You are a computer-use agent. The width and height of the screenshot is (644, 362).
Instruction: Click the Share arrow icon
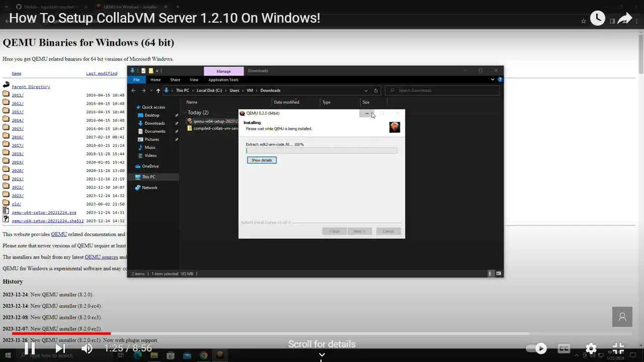[624, 19]
